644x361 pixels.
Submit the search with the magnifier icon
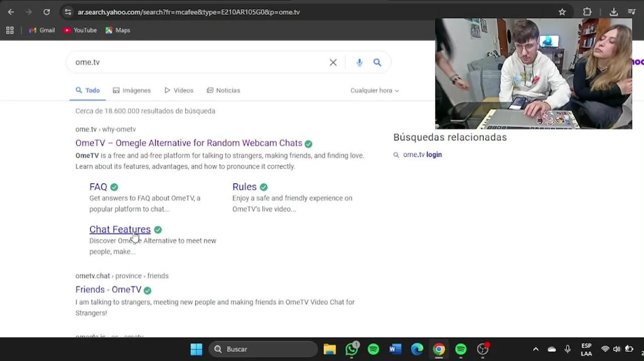pyautogui.click(x=377, y=62)
